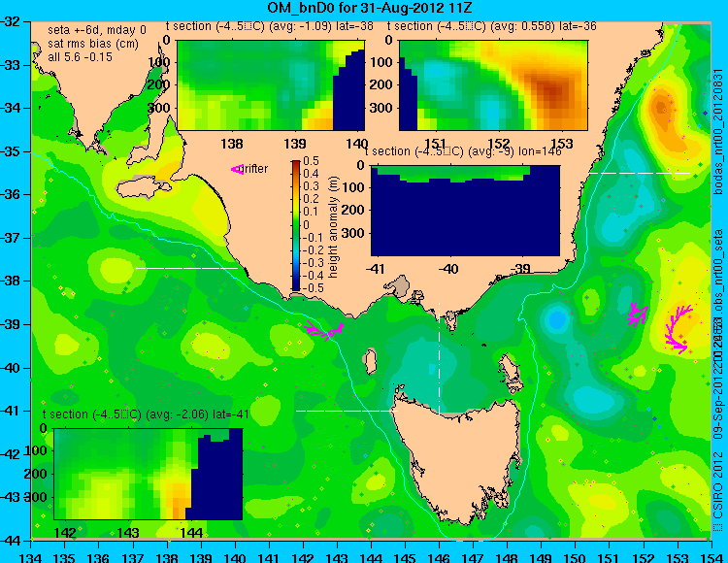Click the -35 label on the latitude axis
728x563 pixels.
(11, 151)
